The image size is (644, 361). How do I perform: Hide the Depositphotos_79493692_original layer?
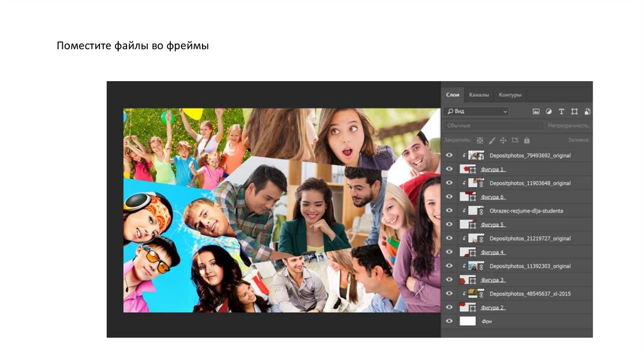[x=449, y=155]
